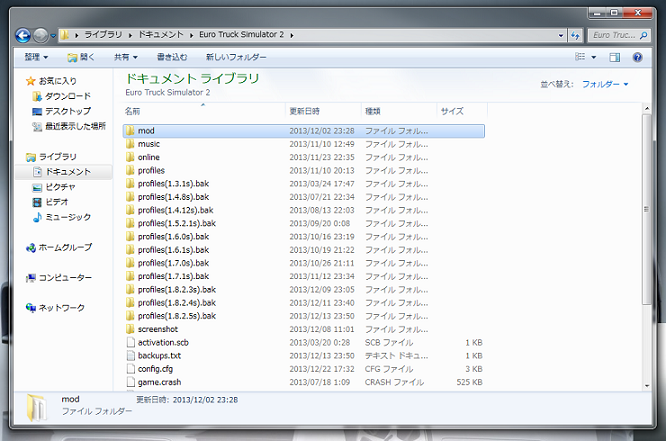
Task: Select the music folder icon
Action: pos(130,144)
